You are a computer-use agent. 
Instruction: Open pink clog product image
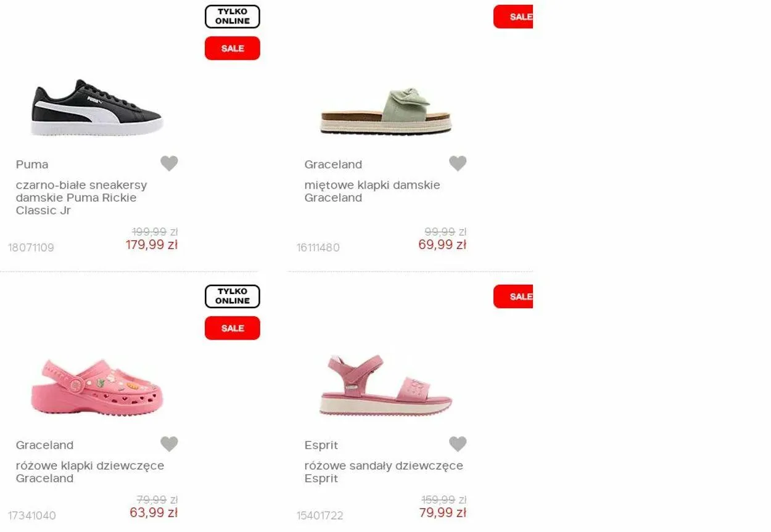point(97,387)
